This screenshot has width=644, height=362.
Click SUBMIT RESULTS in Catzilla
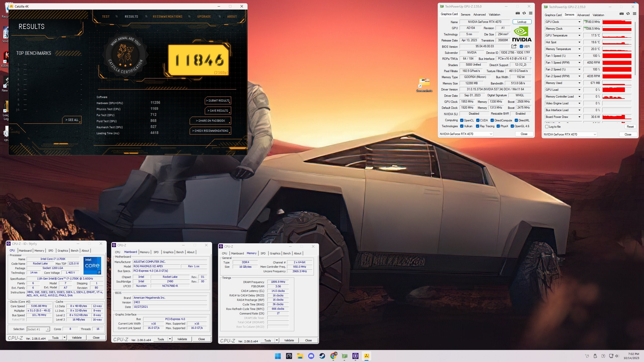pos(218,101)
